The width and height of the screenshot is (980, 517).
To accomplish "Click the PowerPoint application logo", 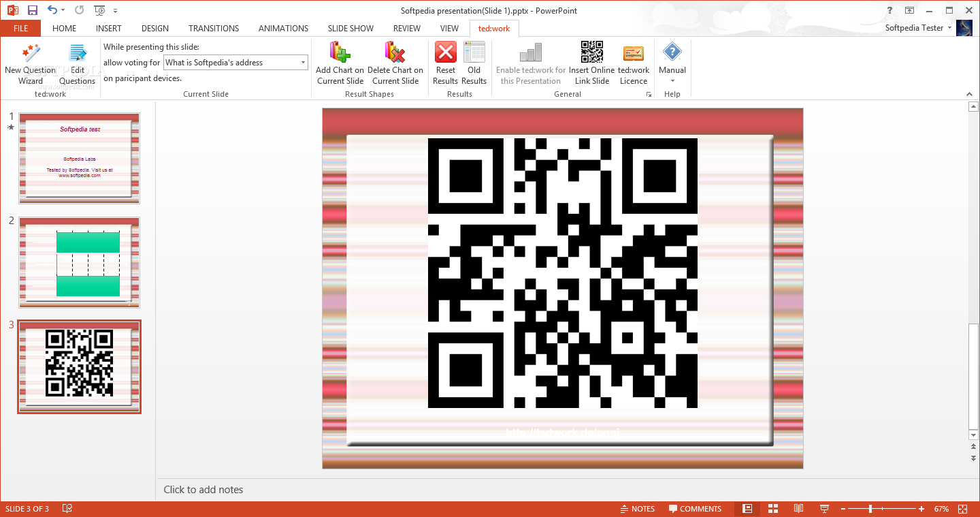I will 12,10.
